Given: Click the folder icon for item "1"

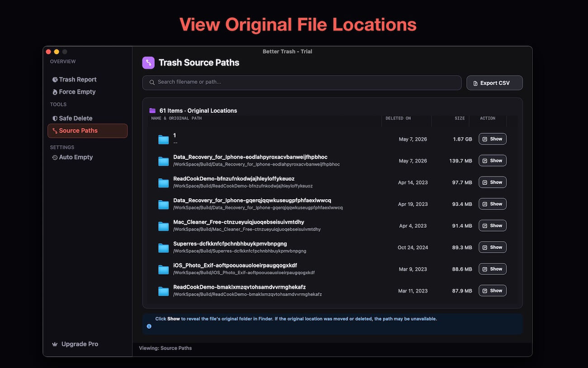Looking at the screenshot, I should 163,139.
